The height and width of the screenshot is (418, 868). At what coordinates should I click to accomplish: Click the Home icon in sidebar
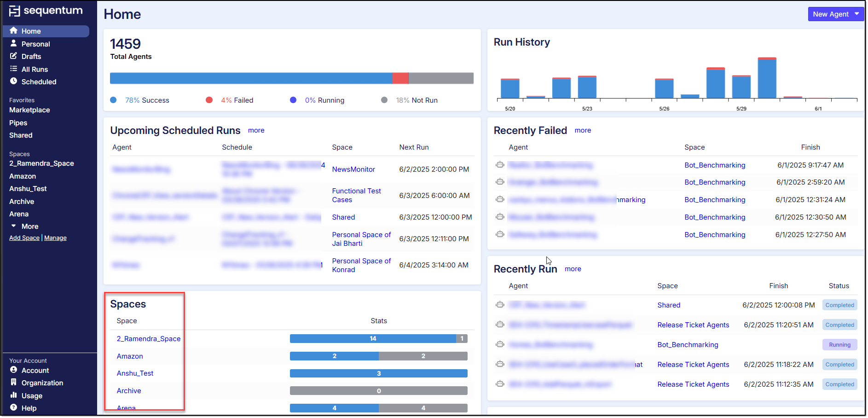pos(14,31)
